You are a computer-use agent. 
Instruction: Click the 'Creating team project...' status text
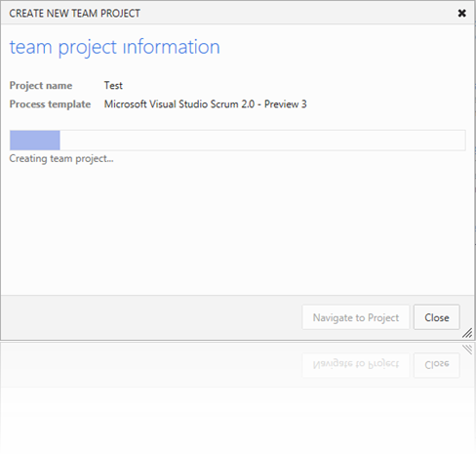pyautogui.click(x=61, y=159)
